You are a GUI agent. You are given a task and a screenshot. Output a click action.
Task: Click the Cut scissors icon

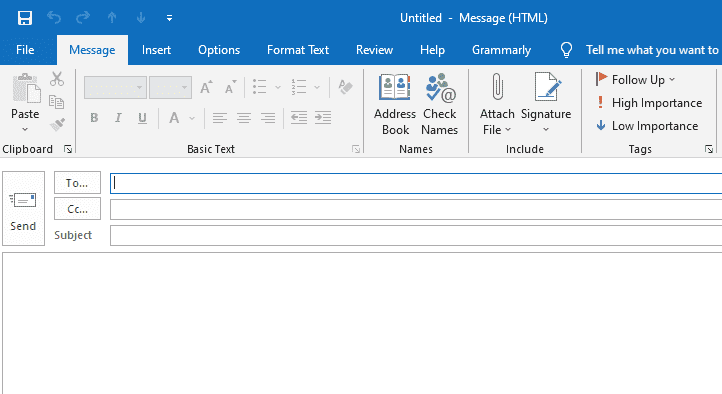coord(57,79)
